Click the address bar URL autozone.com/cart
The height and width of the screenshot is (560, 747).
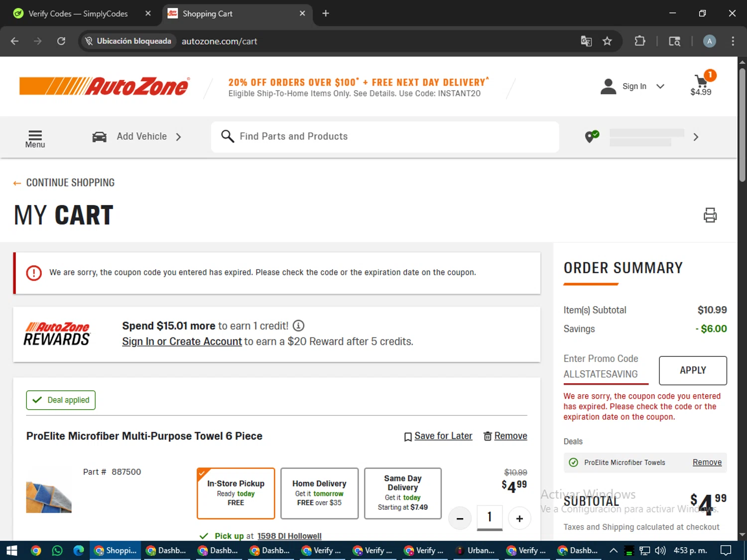[219, 41]
